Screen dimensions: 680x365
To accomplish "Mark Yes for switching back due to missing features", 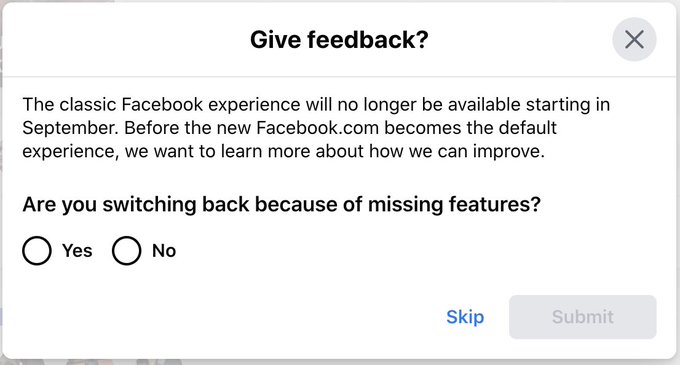I will click(37, 251).
